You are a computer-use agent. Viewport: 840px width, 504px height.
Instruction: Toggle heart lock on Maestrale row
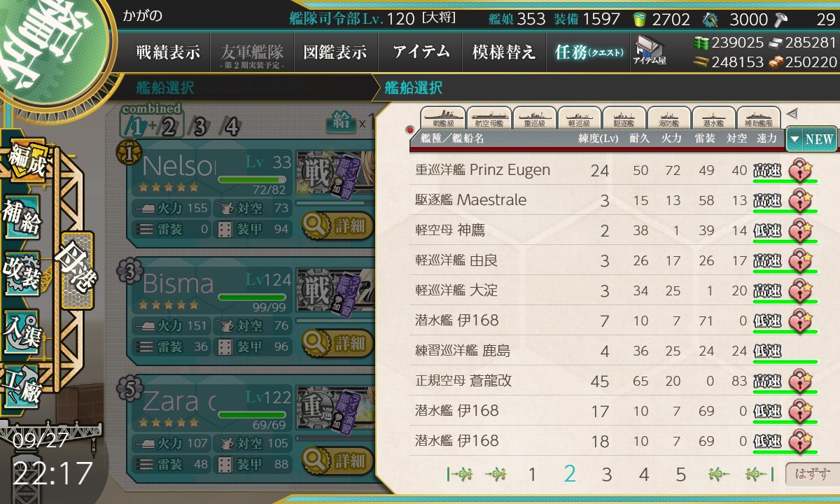[801, 200]
